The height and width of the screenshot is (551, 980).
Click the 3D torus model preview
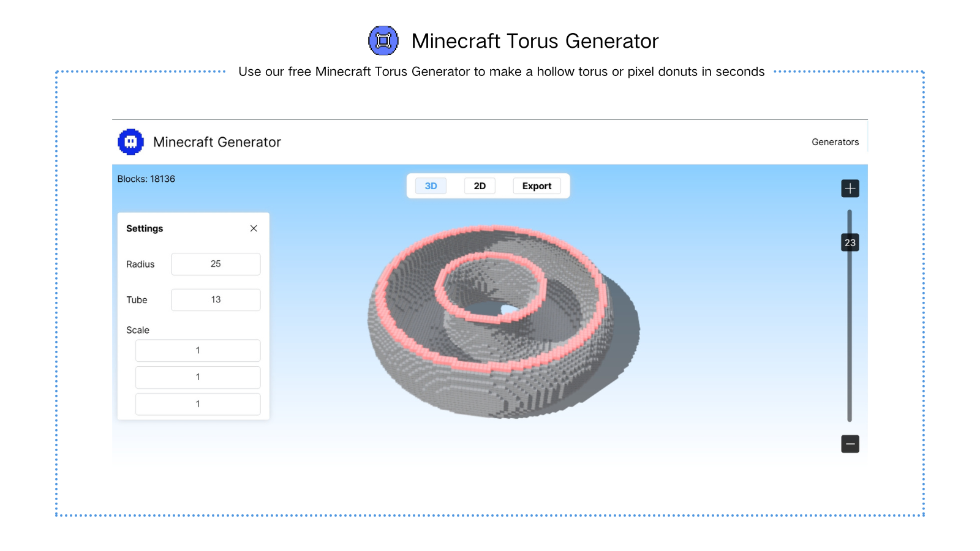click(503, 321)
